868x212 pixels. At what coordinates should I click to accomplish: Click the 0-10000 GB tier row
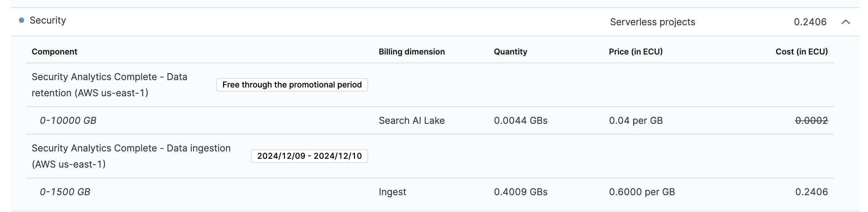(x=430, y=121)
